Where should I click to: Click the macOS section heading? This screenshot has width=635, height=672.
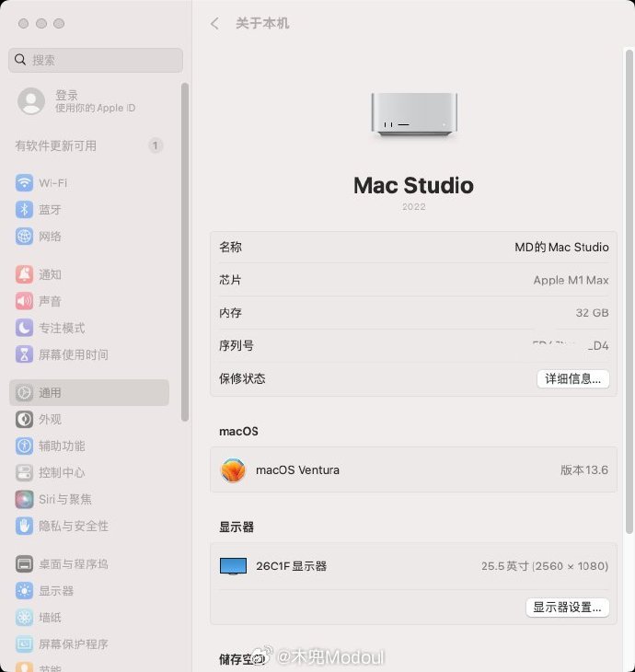pos(238,432)
